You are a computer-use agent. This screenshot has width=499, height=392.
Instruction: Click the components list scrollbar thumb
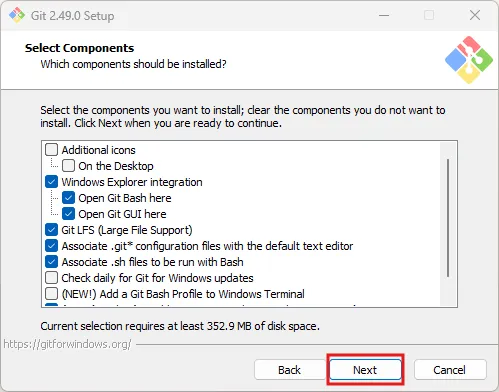448,218
